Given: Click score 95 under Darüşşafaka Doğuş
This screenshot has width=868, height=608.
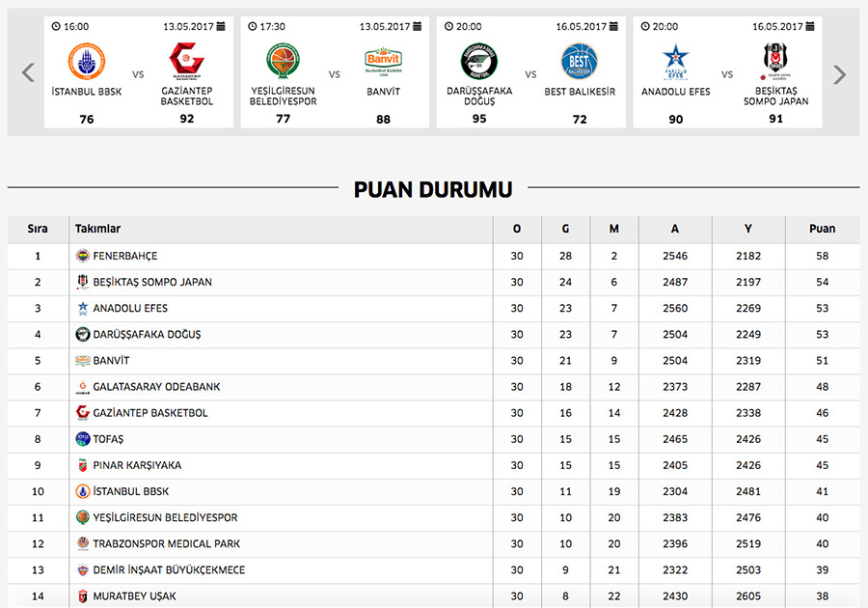Looking at the screenshot, I should 479,119.
